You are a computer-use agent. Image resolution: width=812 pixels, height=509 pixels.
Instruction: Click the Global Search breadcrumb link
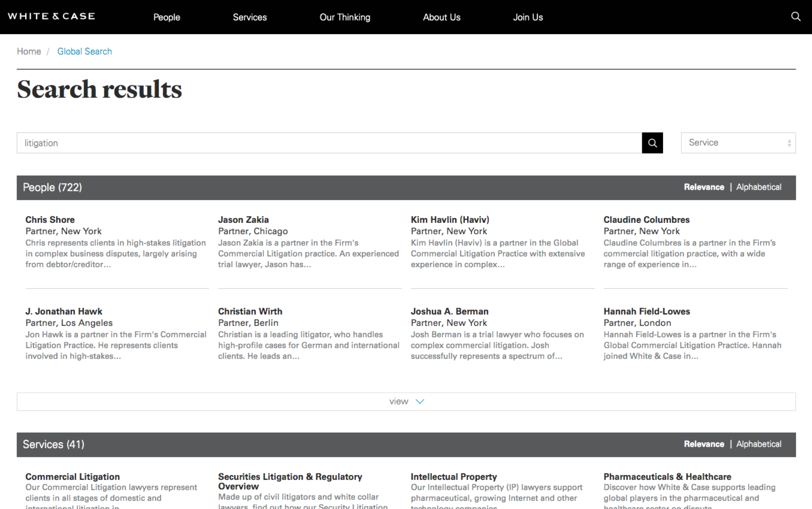tap(84, 51)
